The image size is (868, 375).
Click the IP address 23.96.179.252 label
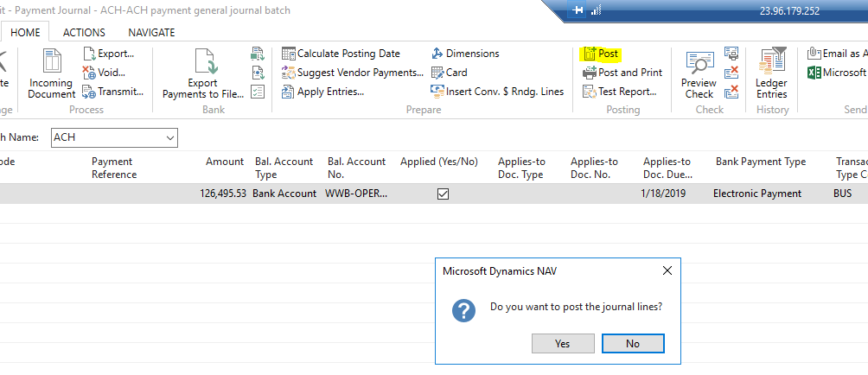pos(789,11)
